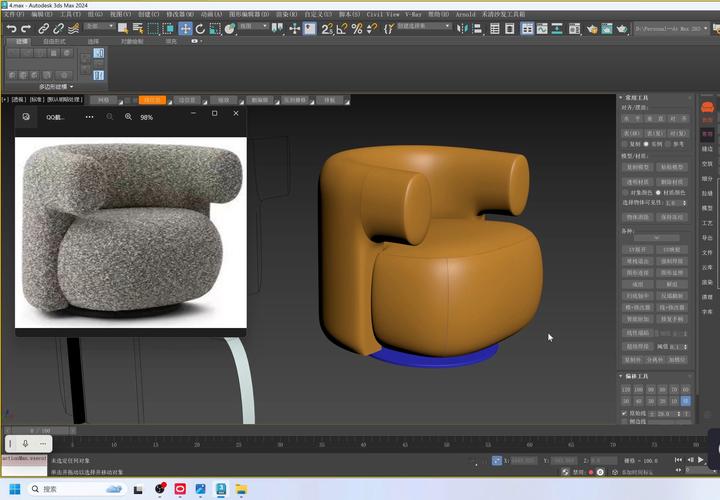Click Use Pivot Point Center icon
The height and width of the screenshot is (500, 720).
(x=277, y=28)
